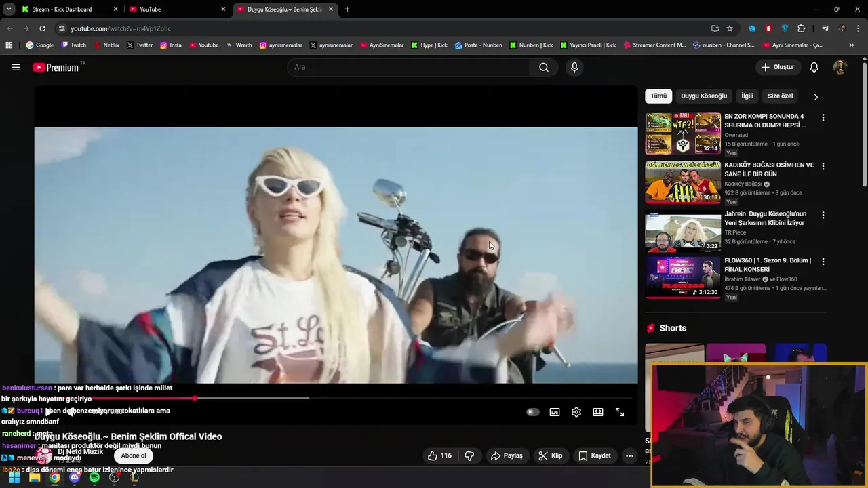Switch to the YouTube browser tab
This screenshot has height=488, width=868.
[176, 9]
